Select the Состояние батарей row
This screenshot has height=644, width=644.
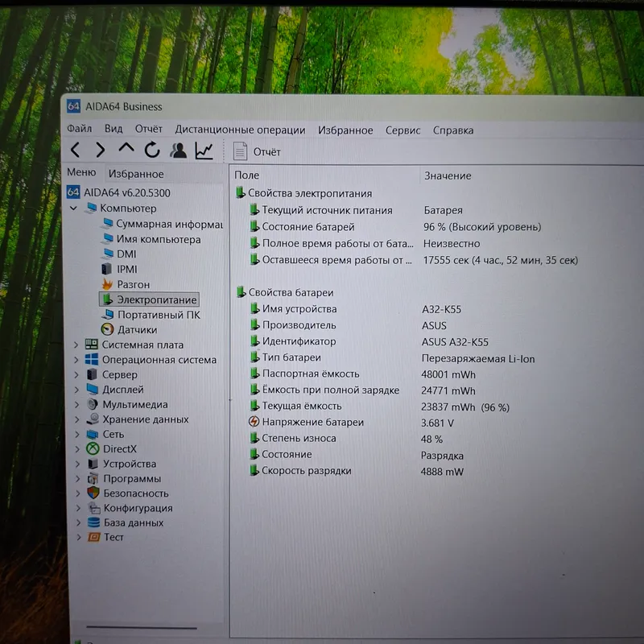click(395, 227)
